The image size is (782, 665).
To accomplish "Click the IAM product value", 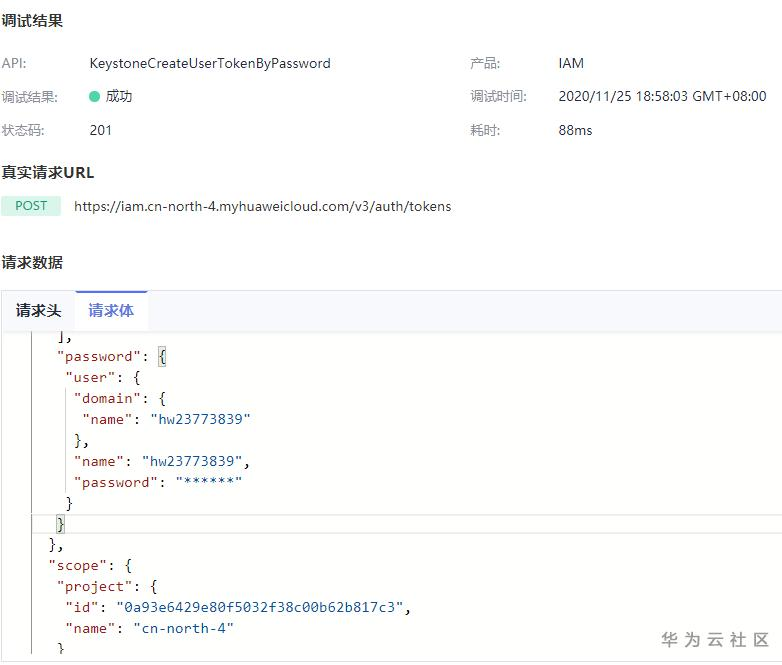I will click(571, 63).
